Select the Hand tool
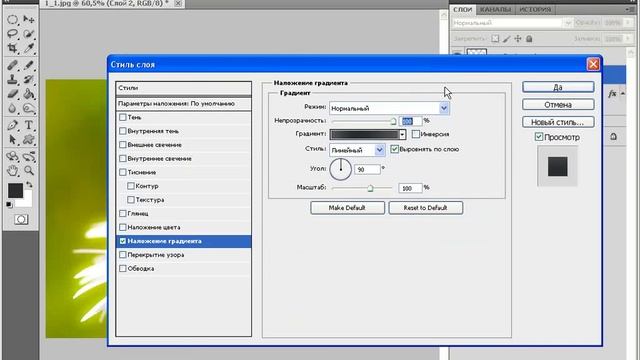This screenshot has height=360, width=640. 12,171
